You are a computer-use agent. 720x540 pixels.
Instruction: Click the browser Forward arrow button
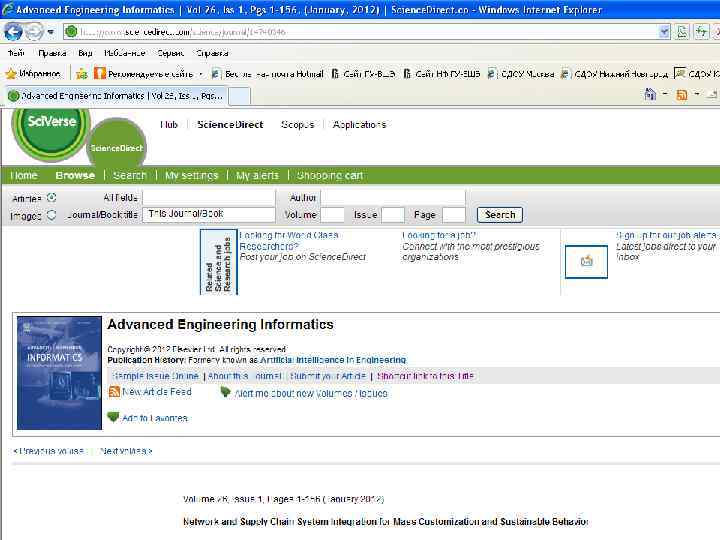(x=34, y=32)
